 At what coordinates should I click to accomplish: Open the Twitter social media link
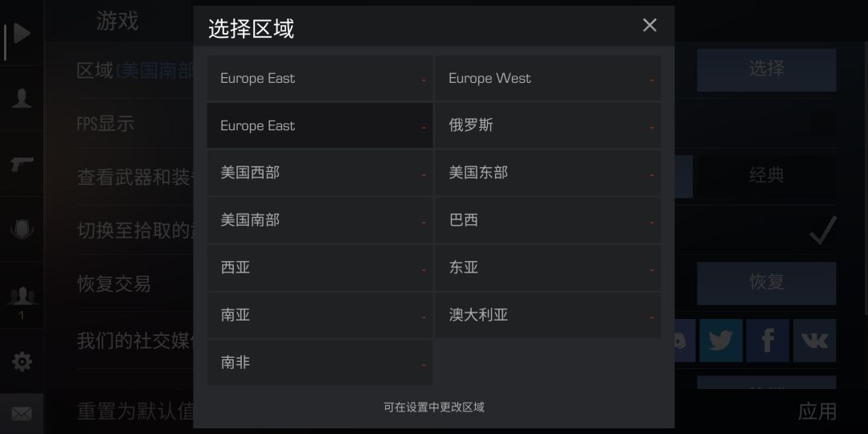(x=721, y=341)
